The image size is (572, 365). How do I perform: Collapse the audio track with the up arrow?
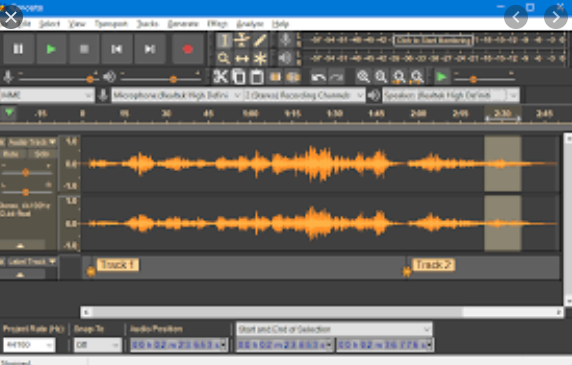pos(20,245)
